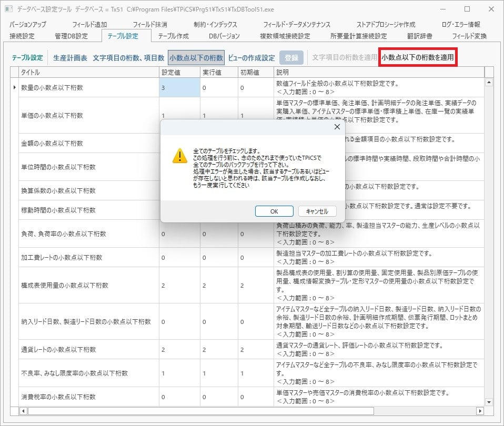This screenshot has height=426, width=504.
Task: Click the 説明 column header
Action: coord(379,72)
